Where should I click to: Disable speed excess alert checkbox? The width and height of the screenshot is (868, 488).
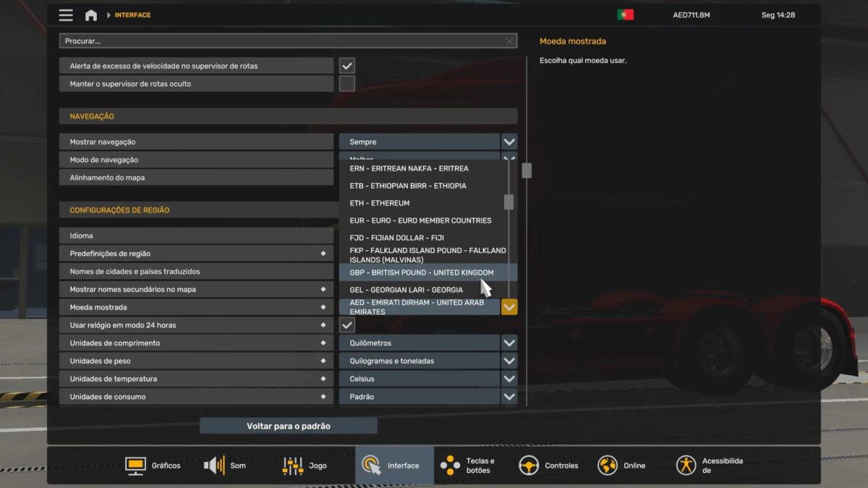coord(347,66)
